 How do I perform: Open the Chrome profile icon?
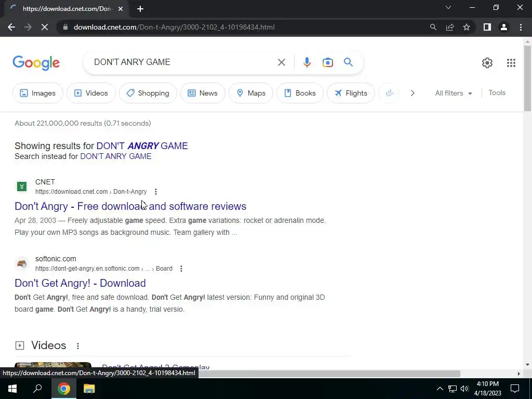coord(504,27)
